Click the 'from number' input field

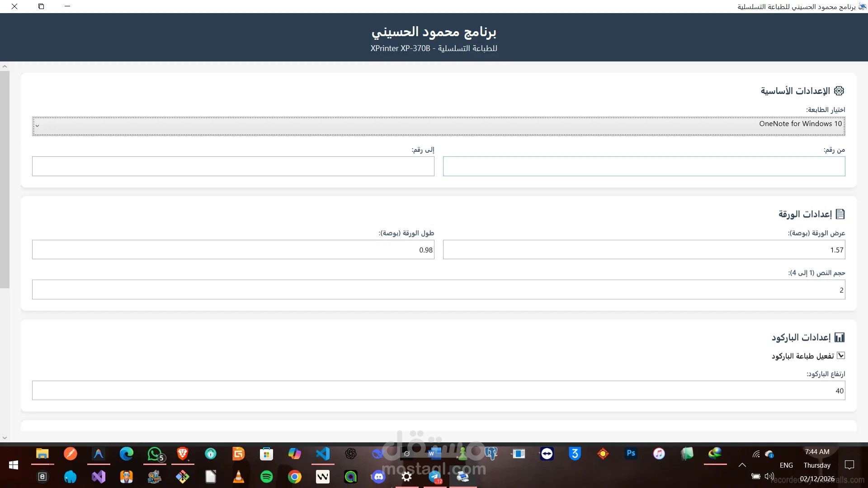coord(644,166)
